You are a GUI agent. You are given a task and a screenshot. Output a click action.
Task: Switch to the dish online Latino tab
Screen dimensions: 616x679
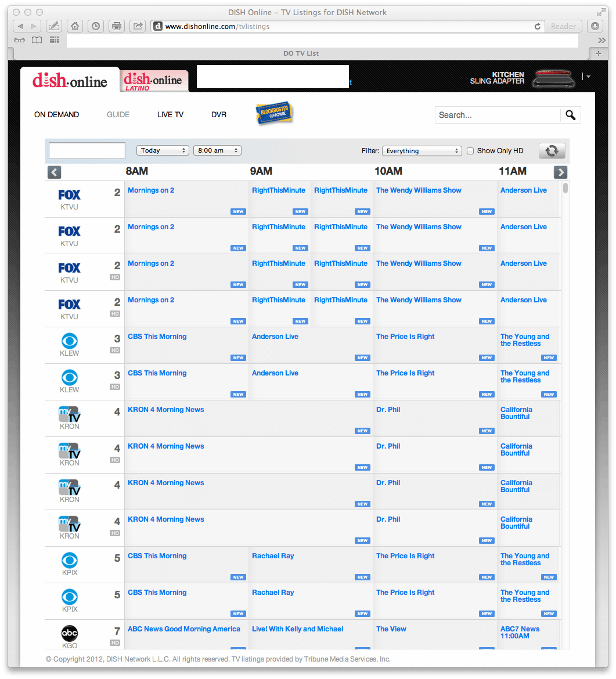coord(154,81)
